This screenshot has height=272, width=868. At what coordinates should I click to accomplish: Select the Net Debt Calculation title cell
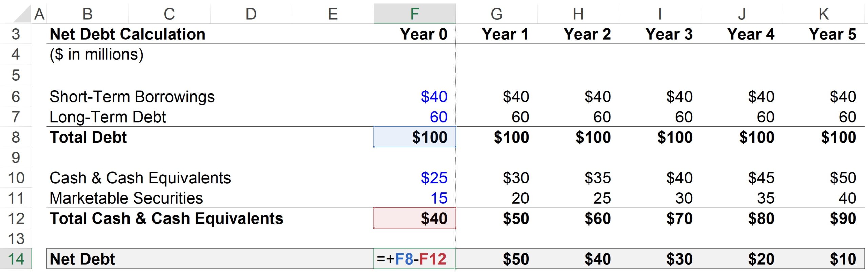pyautogui.click(x=127, y=34)
